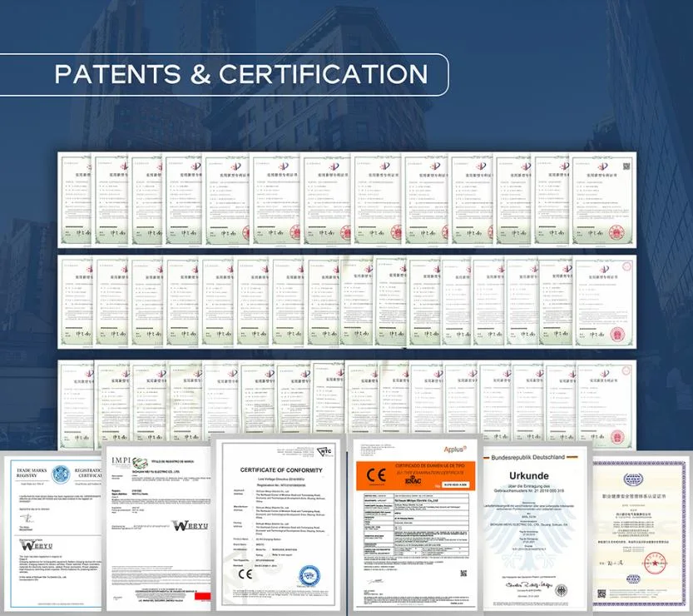
Task: Click the CE logo in the orange banner
Action: [x=376, y=475]
